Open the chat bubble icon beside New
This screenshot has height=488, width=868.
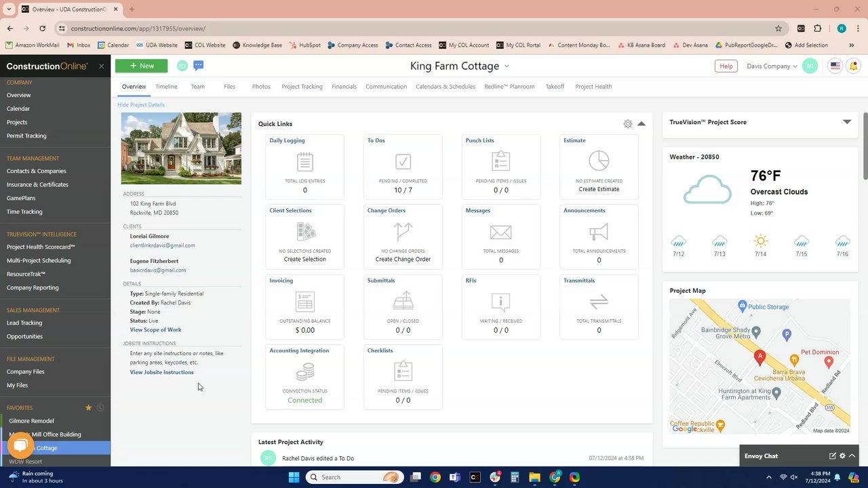point(198,65)
